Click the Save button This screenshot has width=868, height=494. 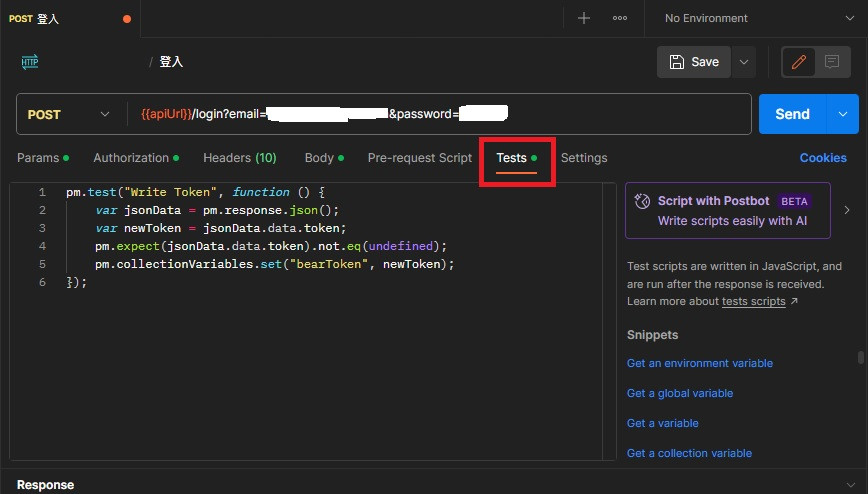pos(694,61)
